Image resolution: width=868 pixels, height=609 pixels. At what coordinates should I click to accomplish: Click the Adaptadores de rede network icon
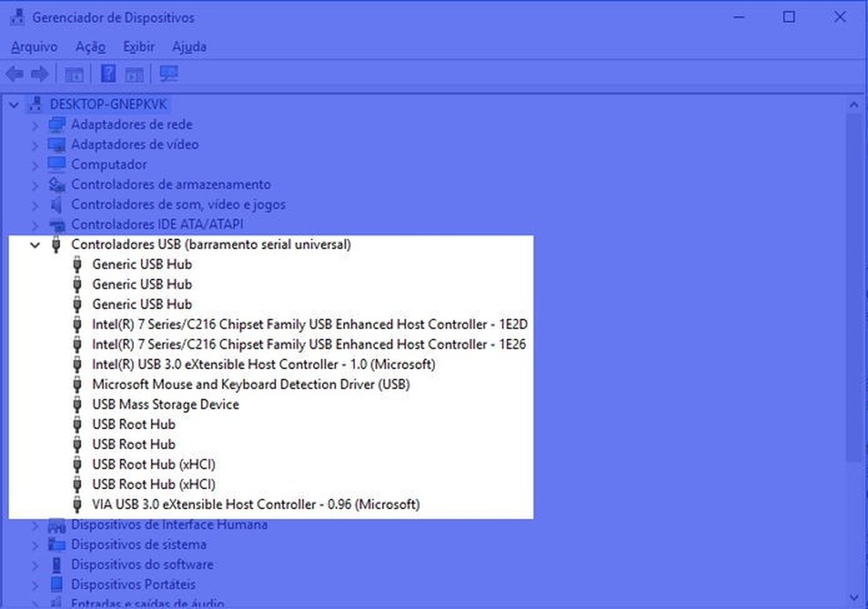pos(56,124)
